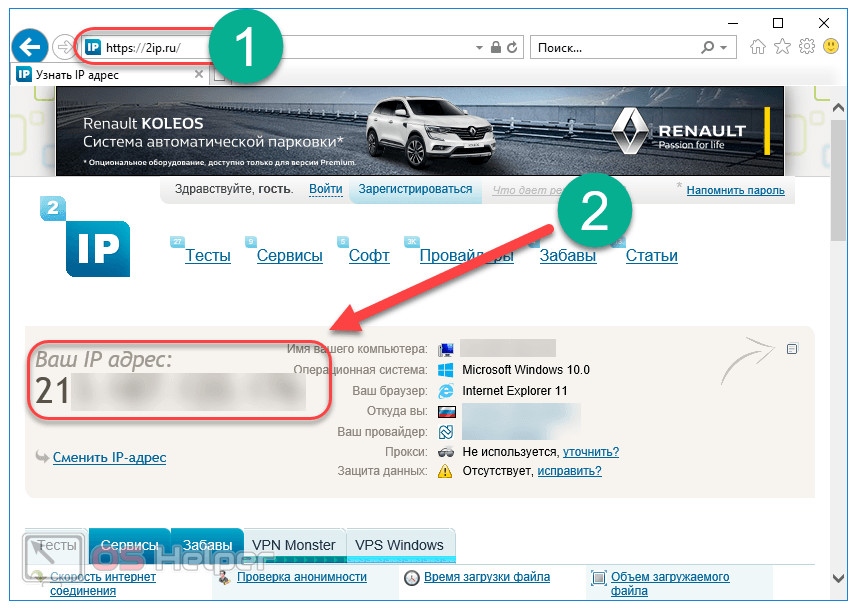Open the Сервисы top menu

(289, 255)
